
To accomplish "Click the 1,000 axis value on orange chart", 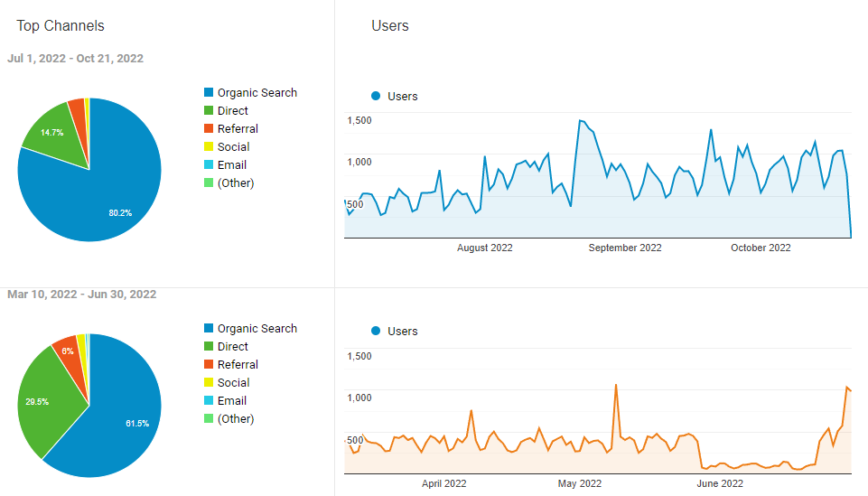I will click(x=359, y=398).
